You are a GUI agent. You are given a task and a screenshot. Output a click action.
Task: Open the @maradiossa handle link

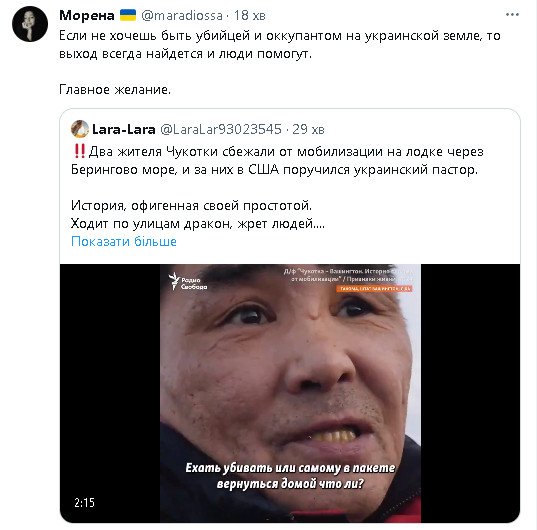click(x=182, y=15)
